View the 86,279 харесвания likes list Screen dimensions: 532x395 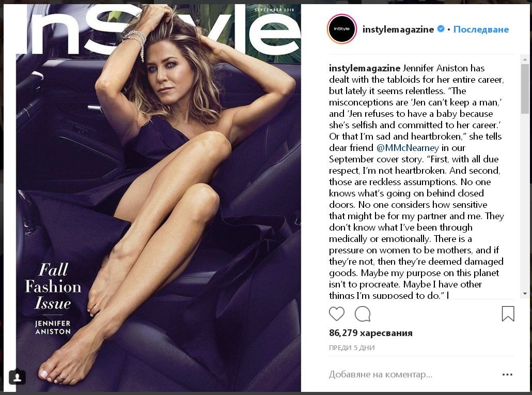pyautogui.click(x=370, y=333)
